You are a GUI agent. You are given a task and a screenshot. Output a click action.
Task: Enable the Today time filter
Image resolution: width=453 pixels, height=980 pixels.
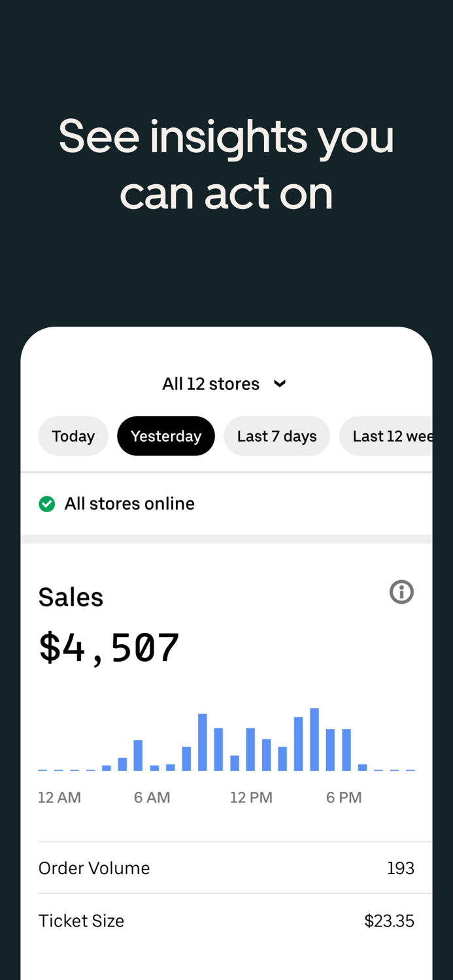(73, 436)
